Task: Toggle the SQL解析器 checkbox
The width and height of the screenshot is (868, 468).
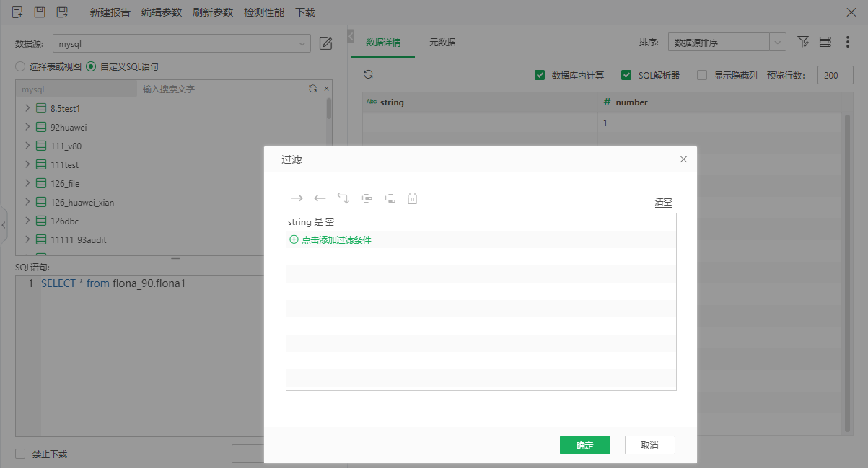Action: pos(626,75)
